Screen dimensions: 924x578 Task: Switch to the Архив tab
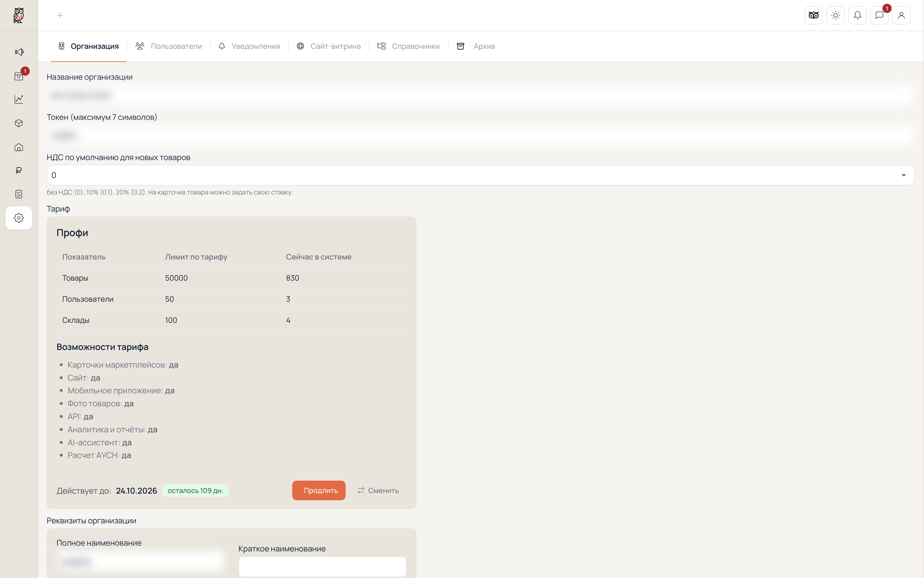476,46
